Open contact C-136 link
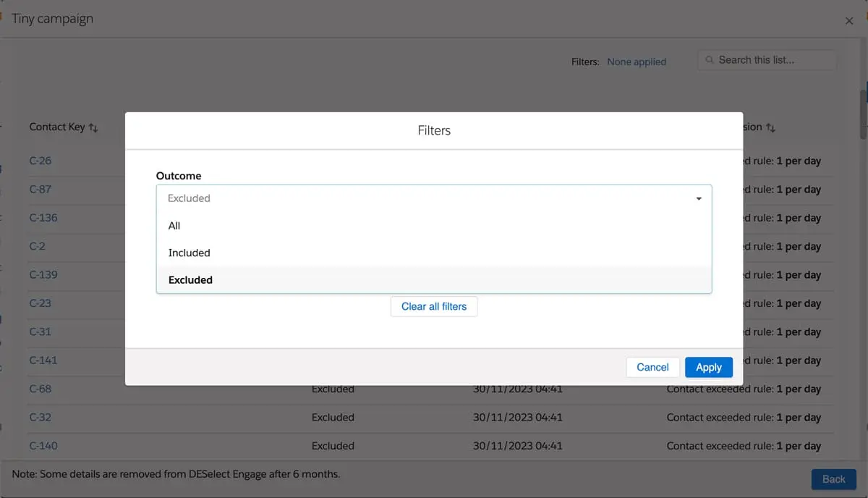Viewport: 868px width, 498px height. 43,218
